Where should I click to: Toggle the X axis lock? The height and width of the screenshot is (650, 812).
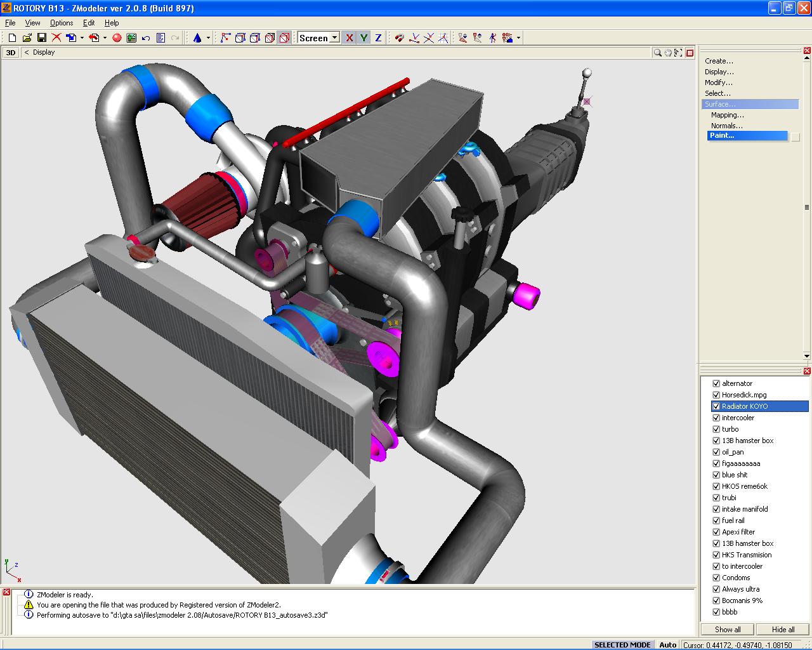[350, 38]
